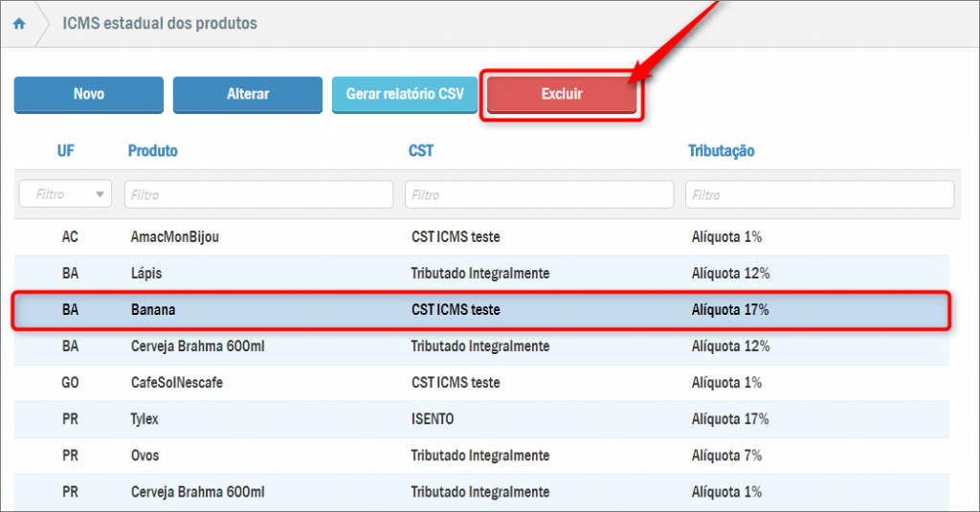
Task: Click the home icon in breadcrumb
Action: (19, 24)
